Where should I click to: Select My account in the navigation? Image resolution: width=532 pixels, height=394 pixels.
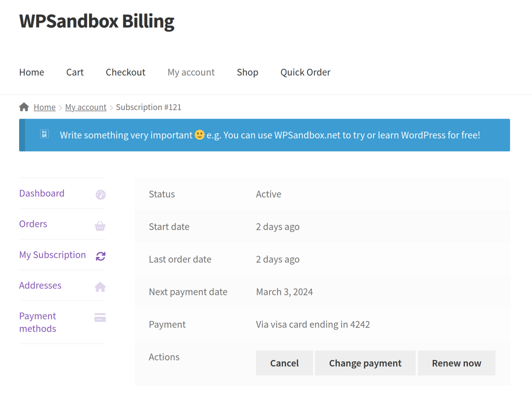[x=191, y=72]
